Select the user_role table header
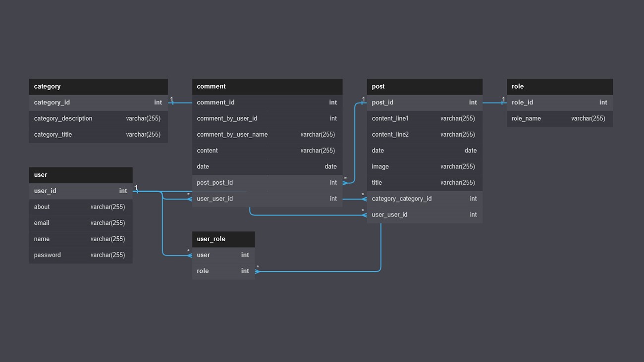Image resolution: width=644 pixels, height=362 pixels. point(223,239)
